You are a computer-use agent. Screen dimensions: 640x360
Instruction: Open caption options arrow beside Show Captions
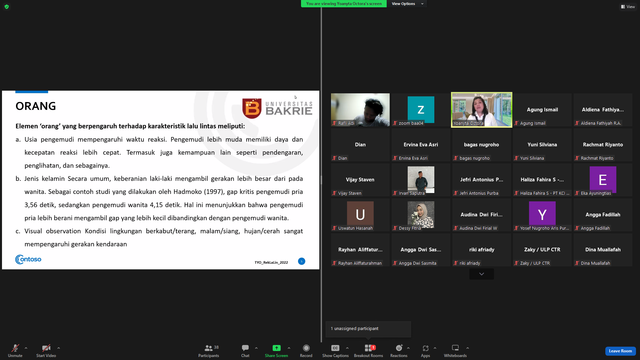point(347,348)
